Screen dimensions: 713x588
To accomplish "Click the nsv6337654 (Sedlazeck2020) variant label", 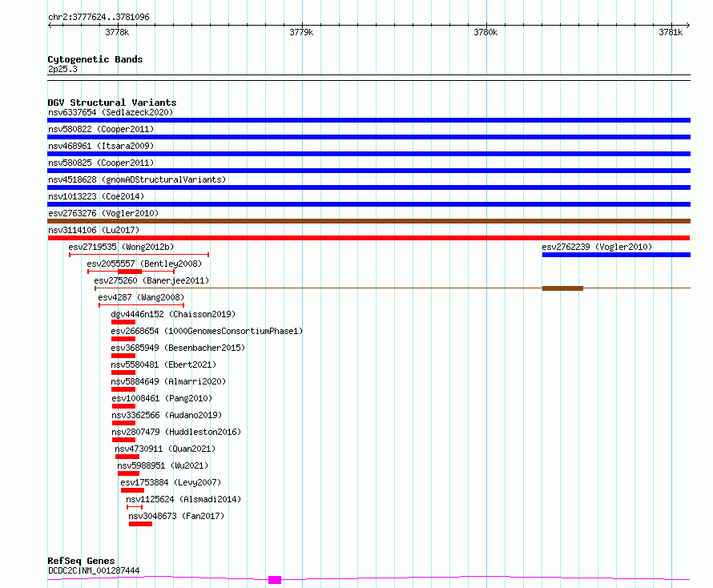I will (x=111, y=112).
